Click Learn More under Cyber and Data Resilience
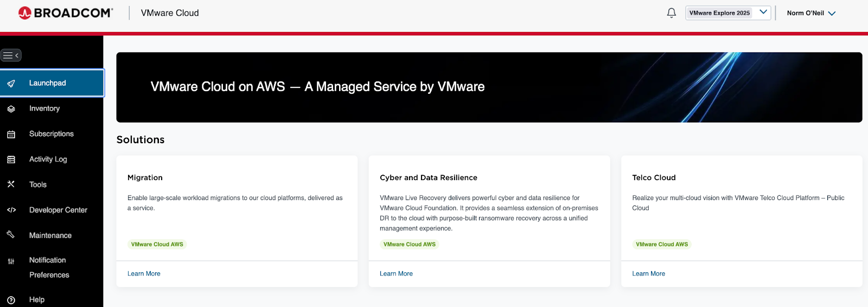Viewport: 868px width, 307px height. click(396, 274)
